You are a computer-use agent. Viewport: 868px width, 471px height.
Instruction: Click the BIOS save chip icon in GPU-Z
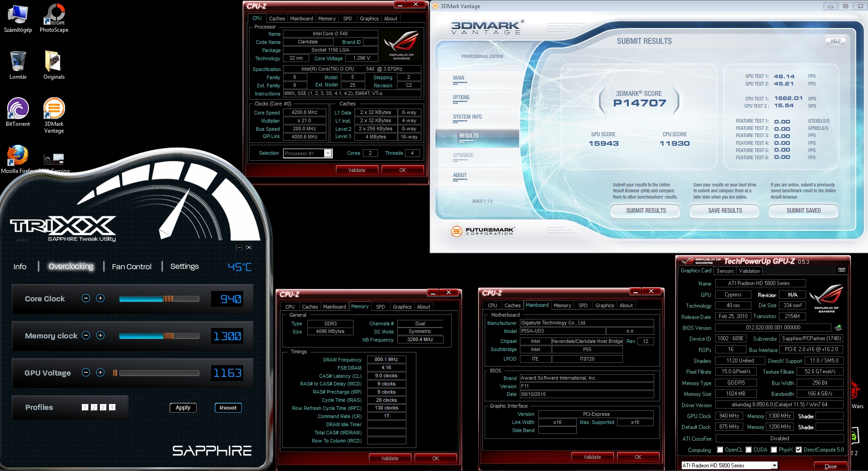[x=838, y=328]
